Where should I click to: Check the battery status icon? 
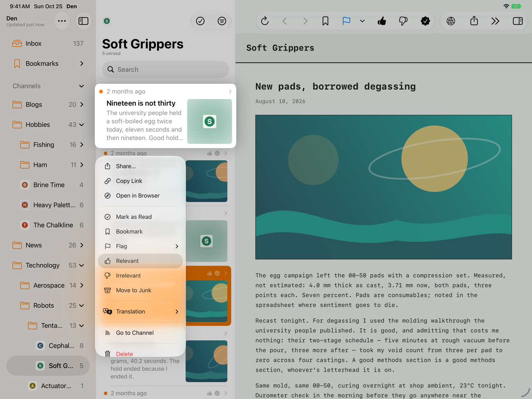(517, 6)
